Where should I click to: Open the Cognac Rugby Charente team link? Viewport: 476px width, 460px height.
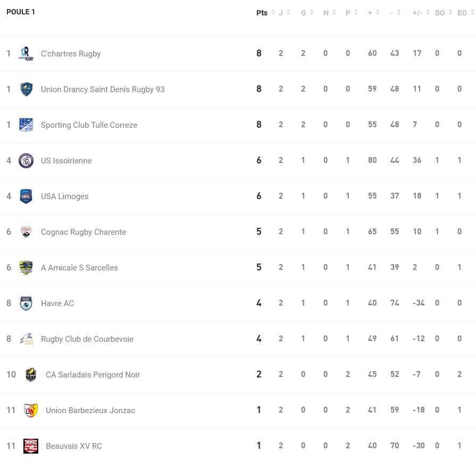click(83, 232)
